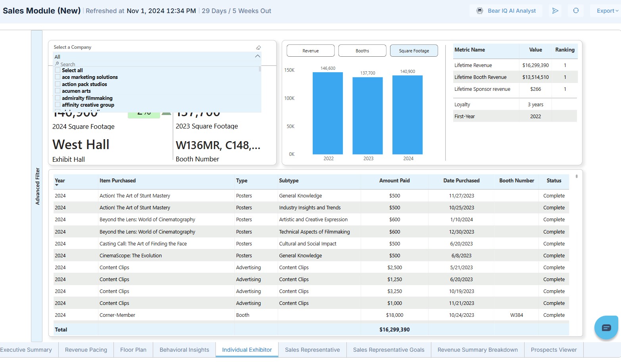Clear company selection with eraser icon

[258, 47]
